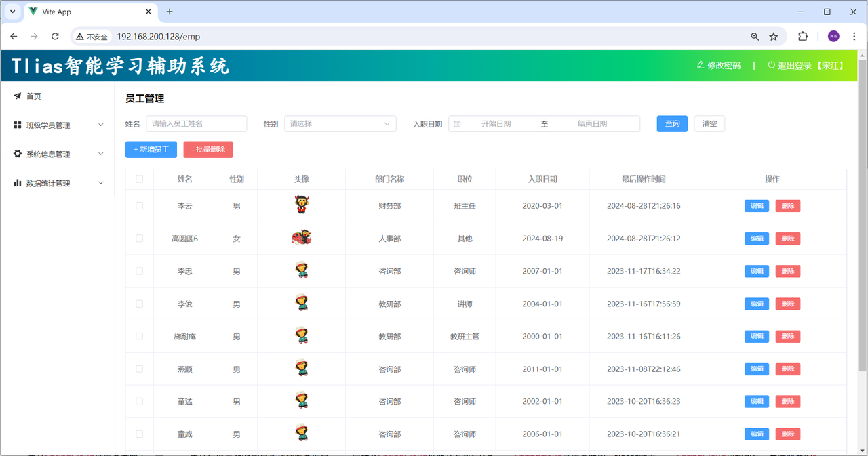The image size is (868, 456).
Task: Click the grid icon beside 班级学员管理
Action: [x=18, y=125]
